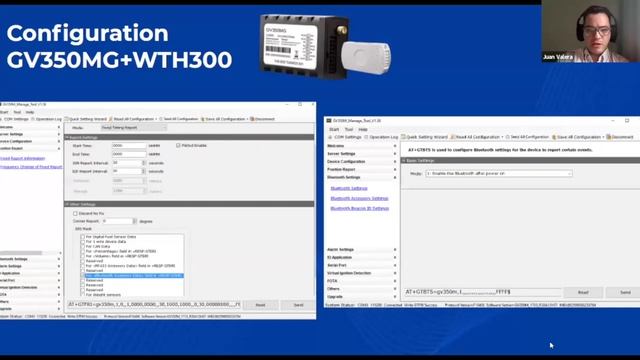Expand Virtual Ignition Detection in right window
The image size is (640, 360).
(362, 273)
